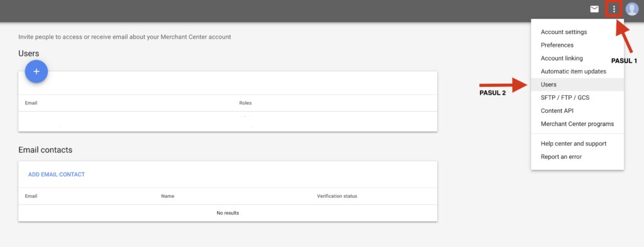The height and width of the screenshot is (247, 644).
Task: Open Help center and support
Action: [x=577, y=144]
